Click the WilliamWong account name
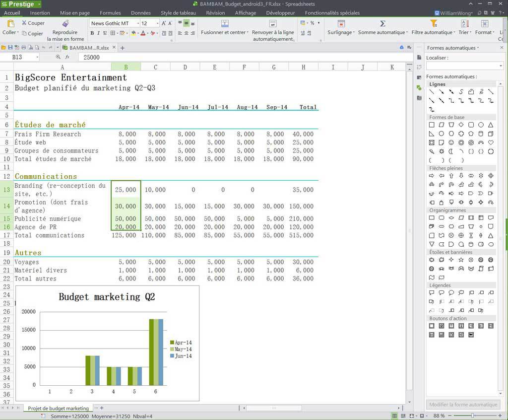This screenshot has width=508, height=420. [x=456, y=13]
